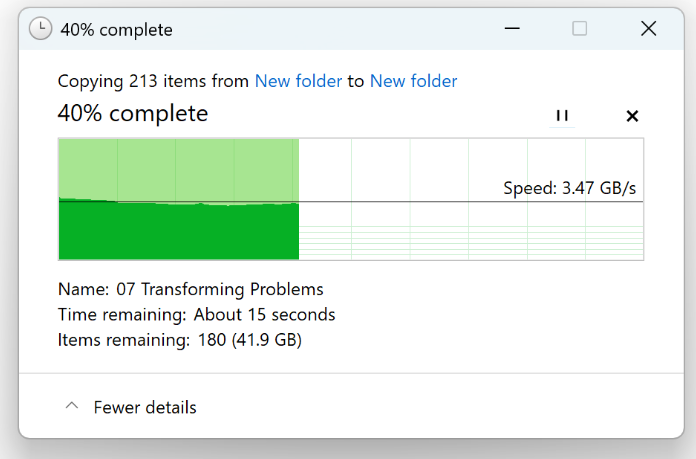
Task: Click the clock icon in the title bar
Action: [x=41, y=29]
